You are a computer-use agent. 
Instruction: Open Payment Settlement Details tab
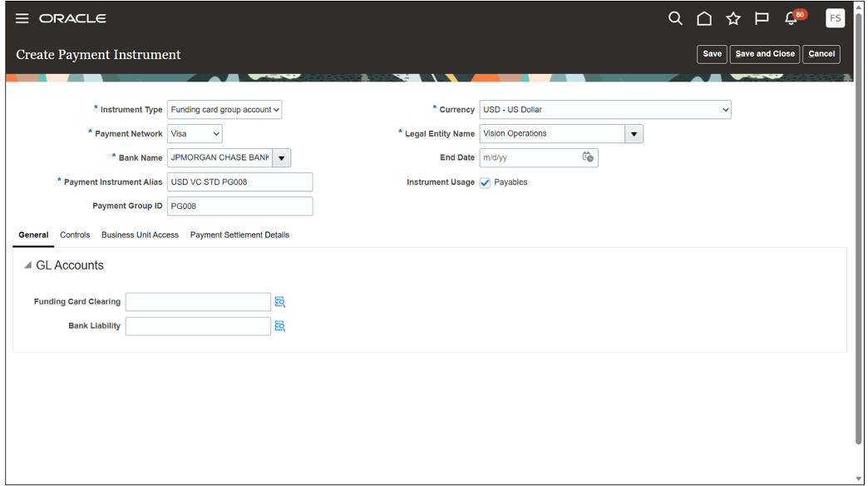click(239, 235)
